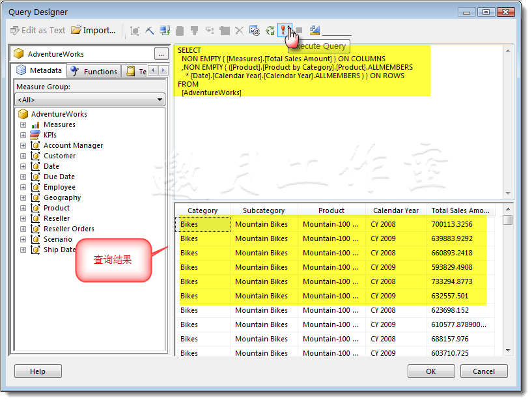Viewport: 532px width, 402px height.
Task: Click the Show Aggregations icon
Action: coord(225,31)
